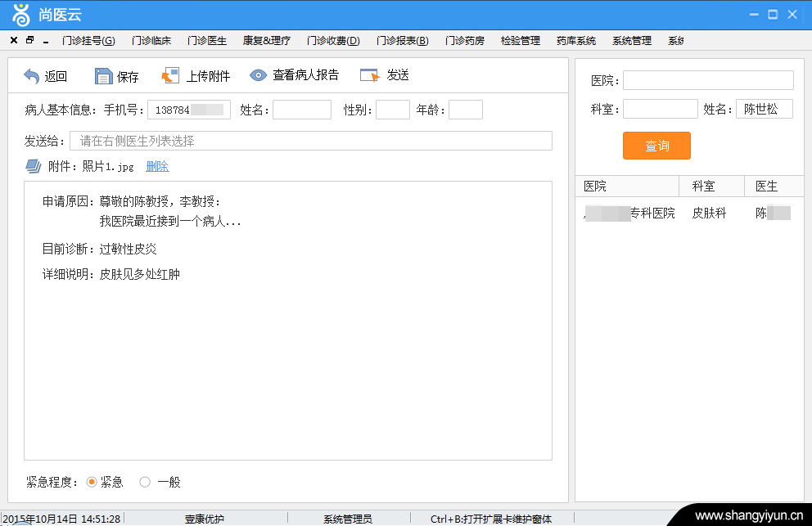Screen dimensions: 812x526
Task: Click the attachment stack icon beside 附件
Action: pyautogui.click(x=34, y=166)
